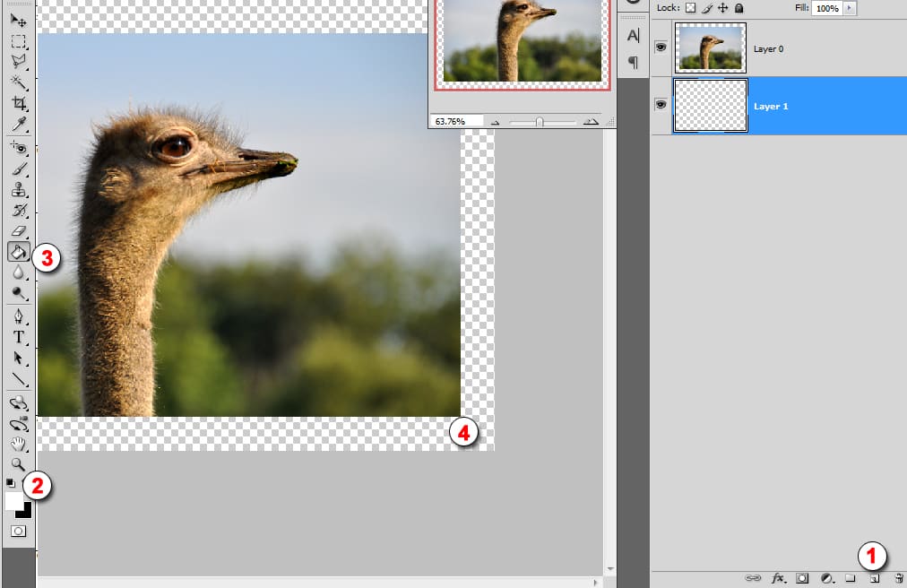907x588 pixels.
Task: Toggle visibility of Layer 1
Action: [x=661, y=105]
